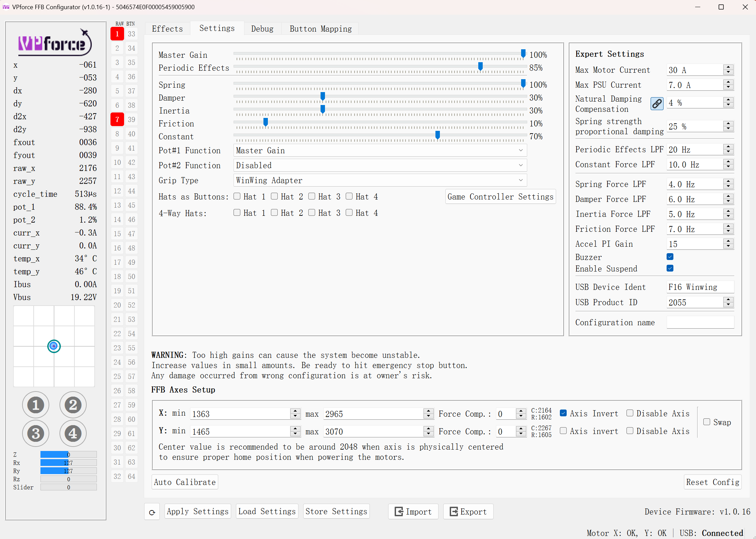The width and height of the screenshot is (756, 539).
Task: Toggle the X Axis Invert checkbox
Action: [563, 413]
